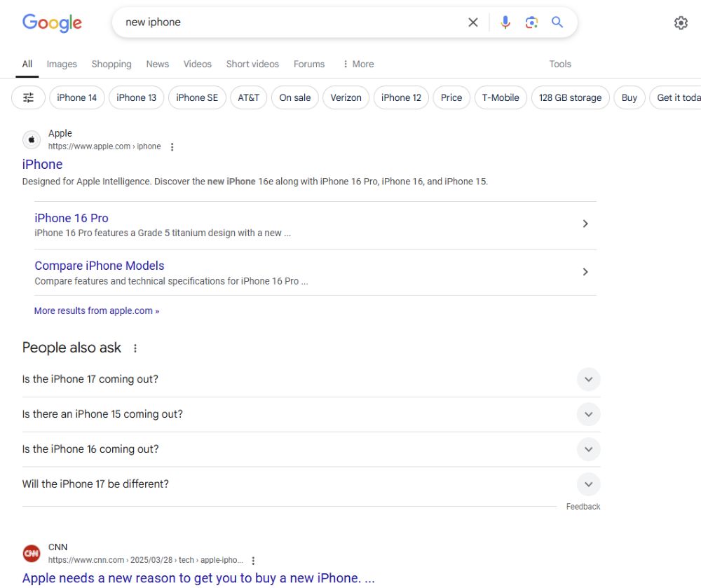
Task: Click the CNN favicon logo
Action: 32,554
